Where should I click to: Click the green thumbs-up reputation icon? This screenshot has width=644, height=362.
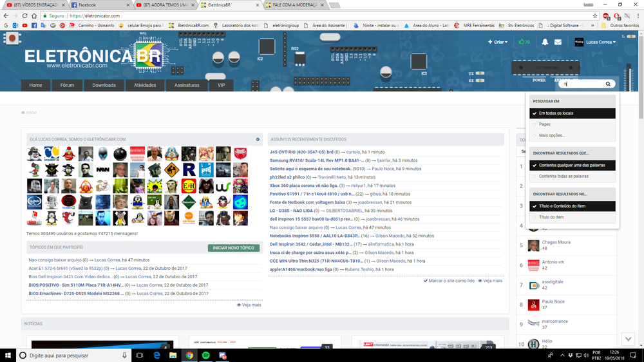[522, 42]
